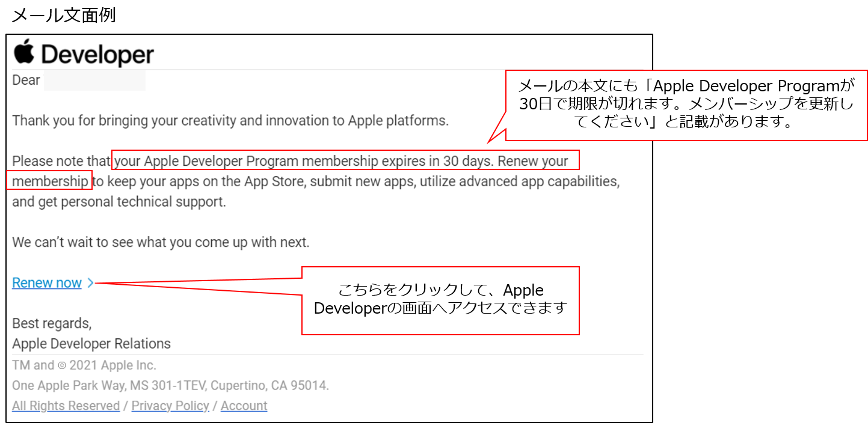
Task: Select the highlighted word membership
Action: pos(48,181)
